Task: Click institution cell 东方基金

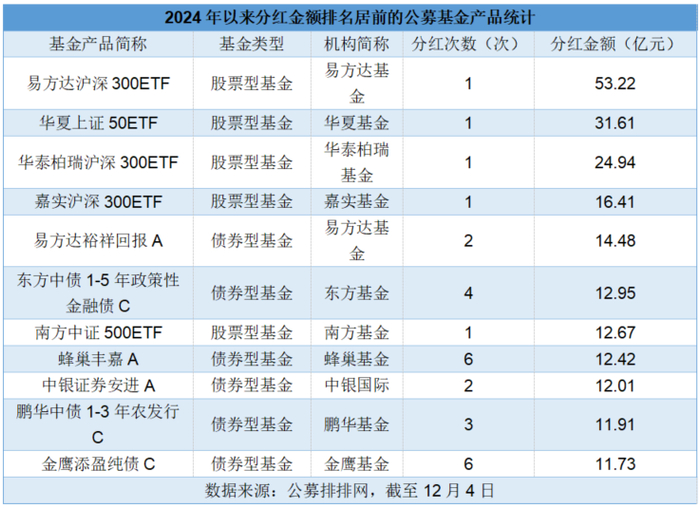Action: [x=357, y=293]
